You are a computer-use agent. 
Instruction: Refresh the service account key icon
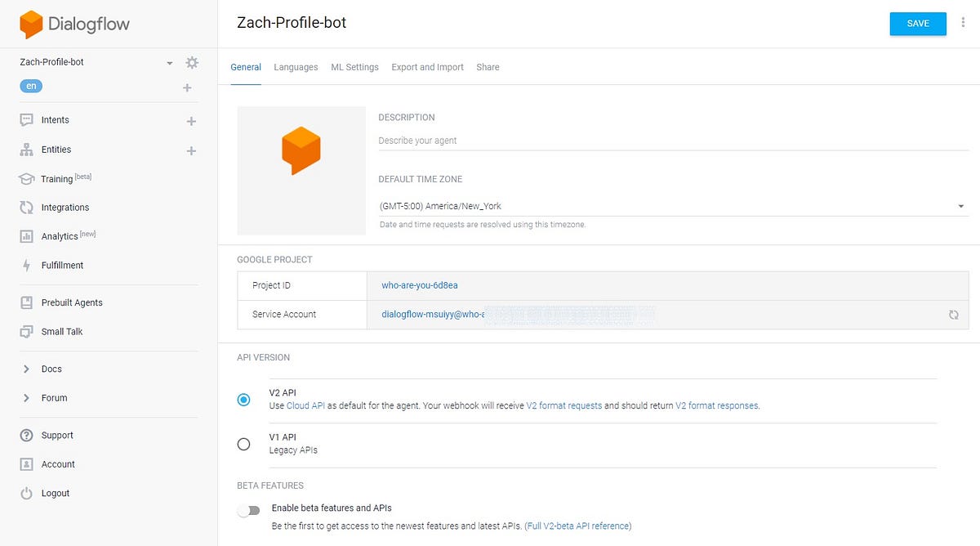point(953,315)
